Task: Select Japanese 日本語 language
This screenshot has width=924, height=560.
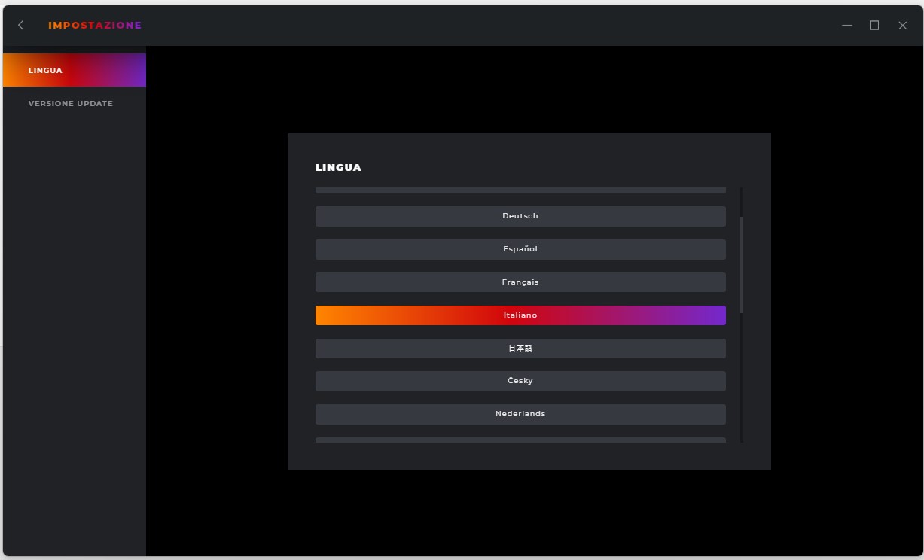Action: pos(520,348)
